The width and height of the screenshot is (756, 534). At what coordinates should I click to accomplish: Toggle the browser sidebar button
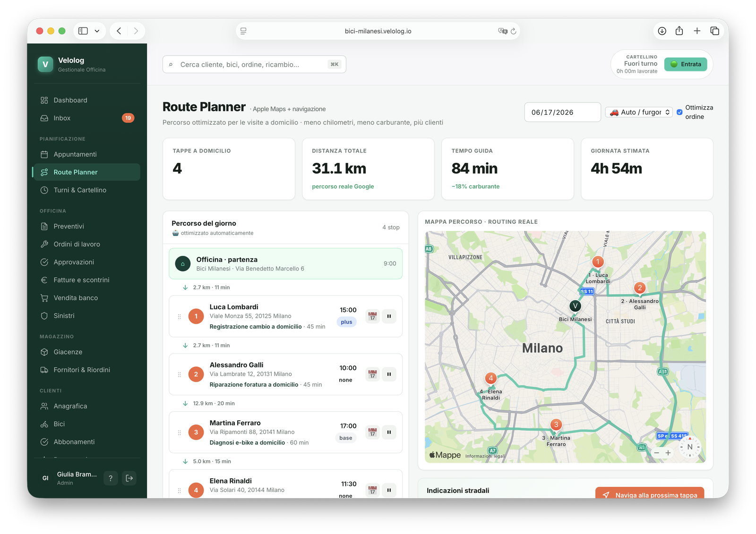(83, 31)
